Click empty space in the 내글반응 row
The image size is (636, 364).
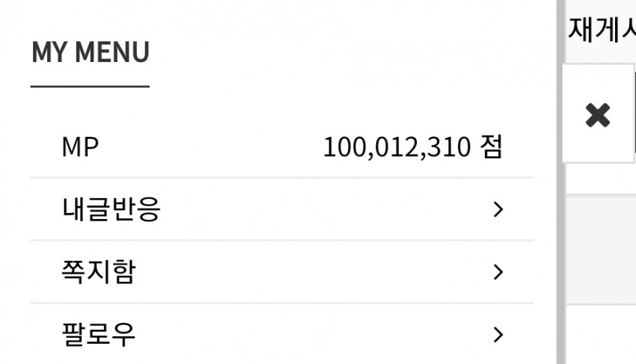[325, 209]
